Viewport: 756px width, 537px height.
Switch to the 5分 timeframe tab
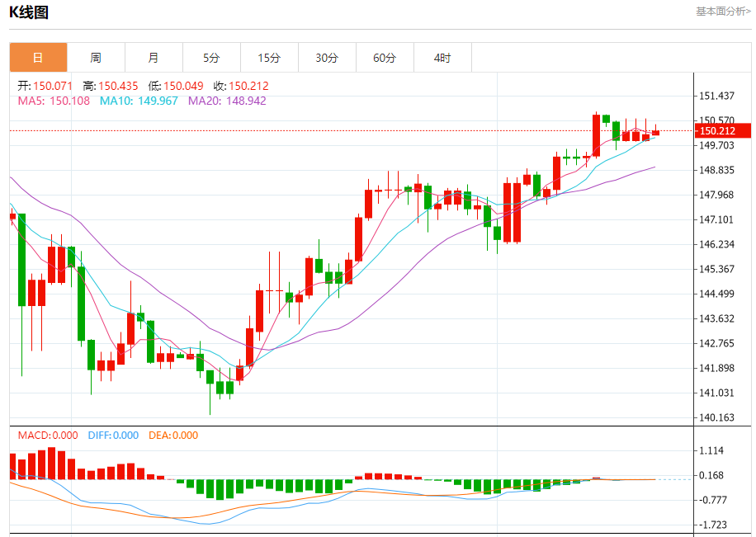211,58
